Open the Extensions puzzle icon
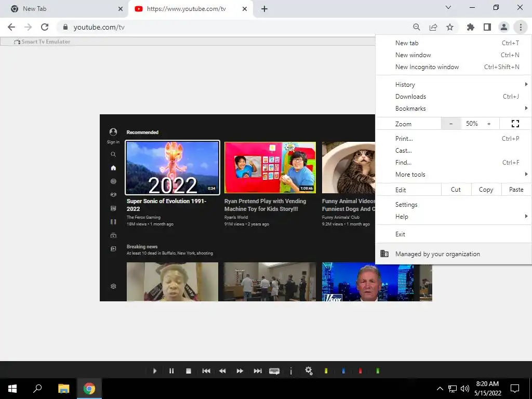Screen dimensions: 532x399 (x=471, y=27)
